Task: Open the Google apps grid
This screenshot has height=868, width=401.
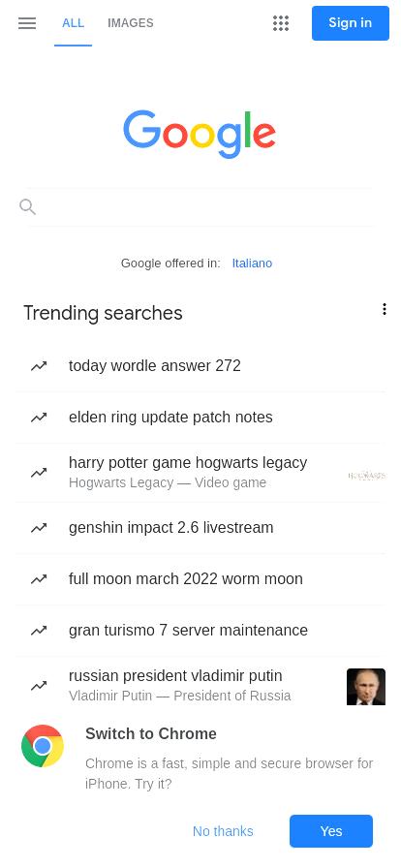Action: tap(281, 23)
